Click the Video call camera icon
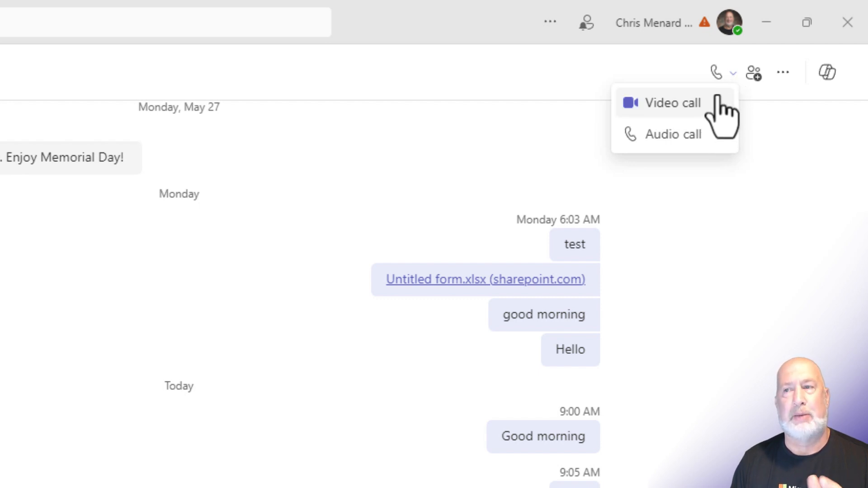Image resolution: width=868 pixels, height=488 pixels. [x=630, y=103]
